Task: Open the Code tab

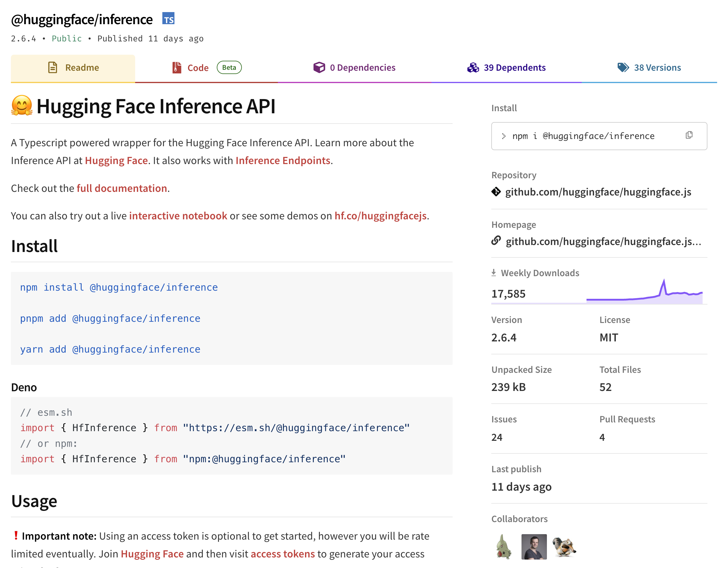Action: click(x=207, y=68)
